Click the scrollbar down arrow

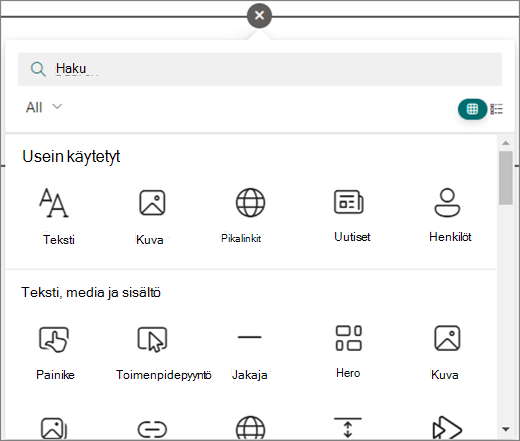pos(506,429)
